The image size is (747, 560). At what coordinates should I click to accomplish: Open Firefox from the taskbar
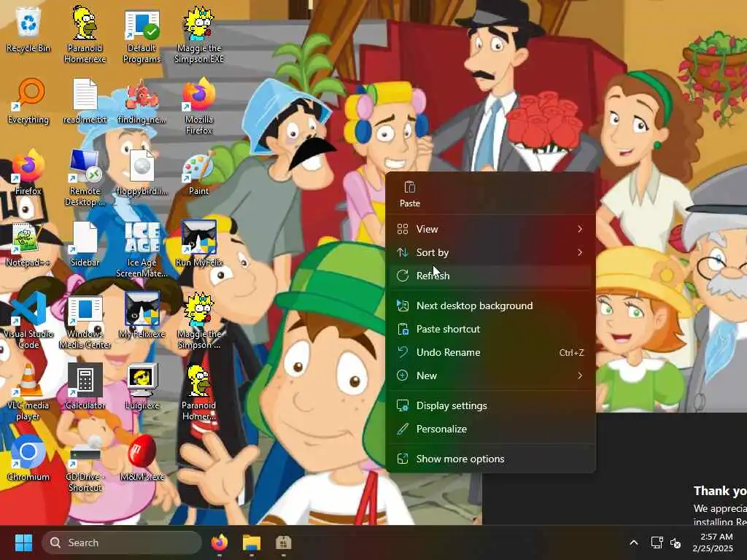point(220,542)
